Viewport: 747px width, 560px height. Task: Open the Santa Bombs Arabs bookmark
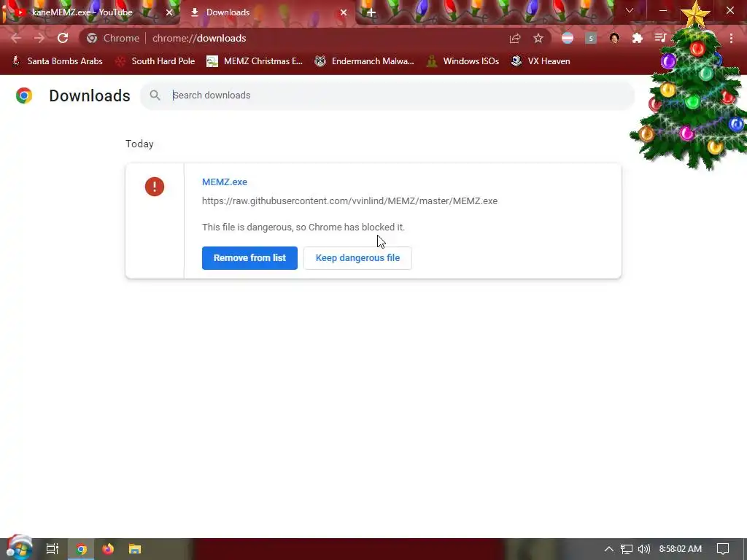[57, 61]
